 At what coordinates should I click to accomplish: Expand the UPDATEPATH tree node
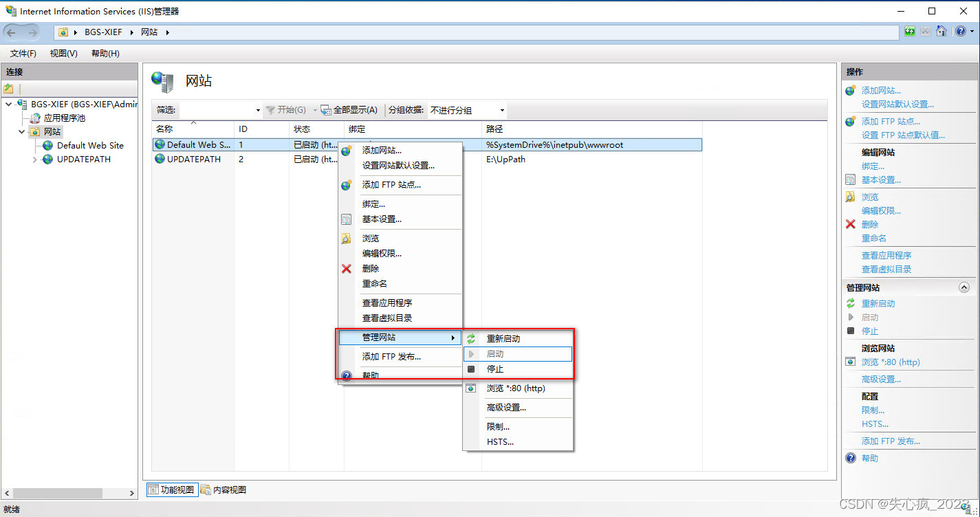[35, 159]
